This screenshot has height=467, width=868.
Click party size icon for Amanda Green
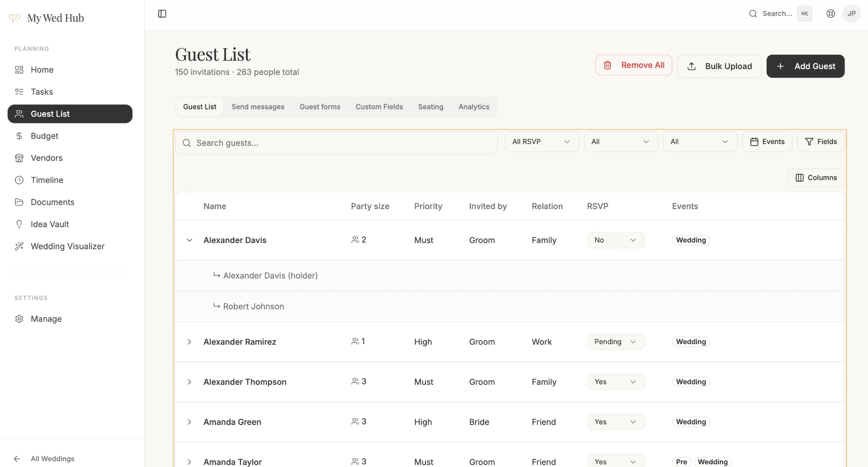tap(355, 422)
